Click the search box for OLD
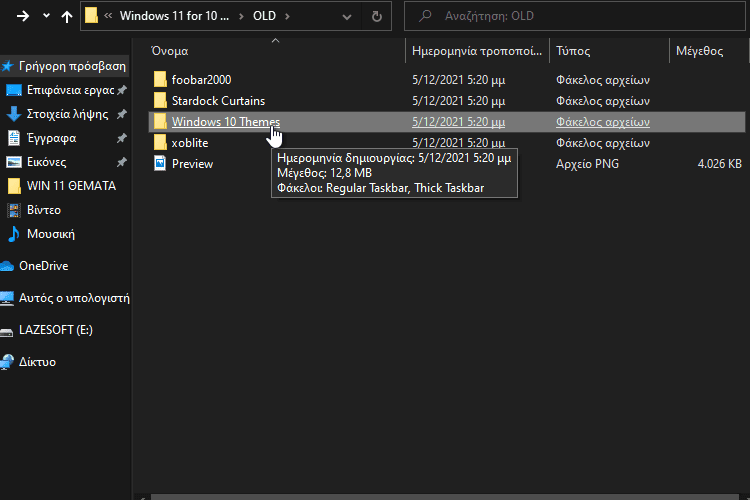The height and width of the screenshot is (500, 750). click(x=574, y=16)
